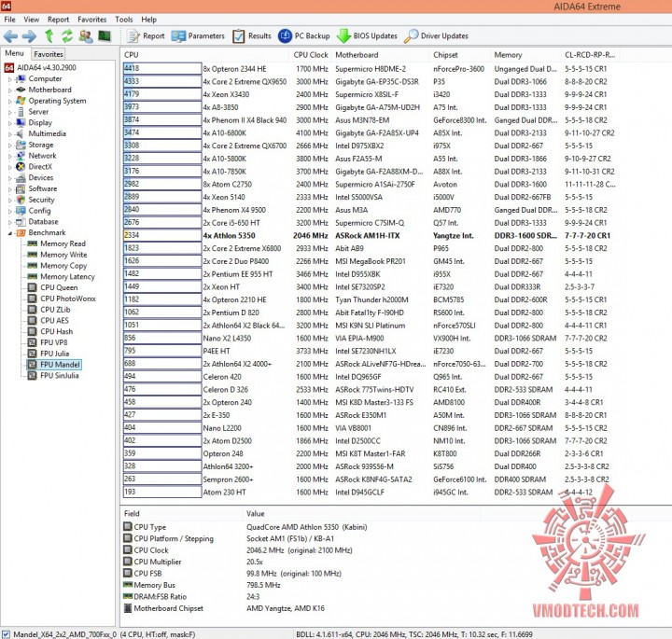This screenshot has width=672, height=639.
Task: Expand the Security tree node
Action: coord(10,201)
